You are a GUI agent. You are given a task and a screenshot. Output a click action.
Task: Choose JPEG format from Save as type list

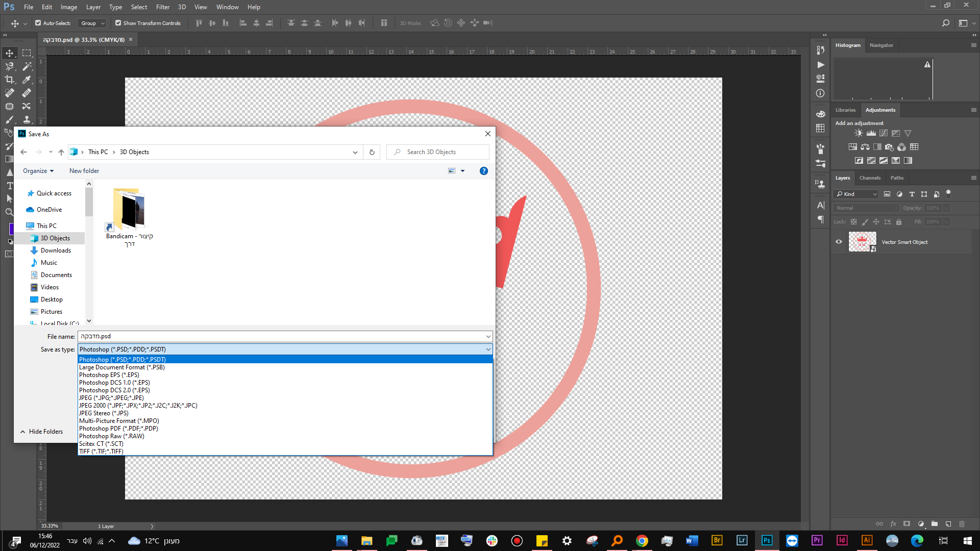(111, 398)
